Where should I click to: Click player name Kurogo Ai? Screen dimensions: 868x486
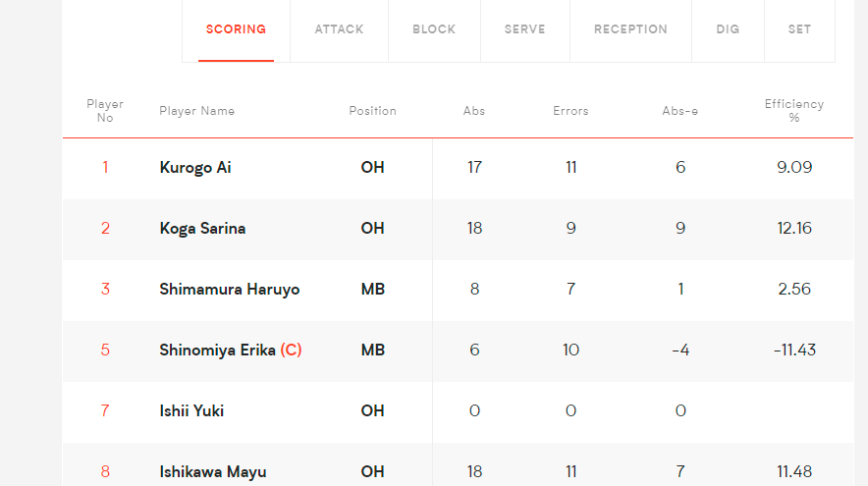[x=194, y=168]
